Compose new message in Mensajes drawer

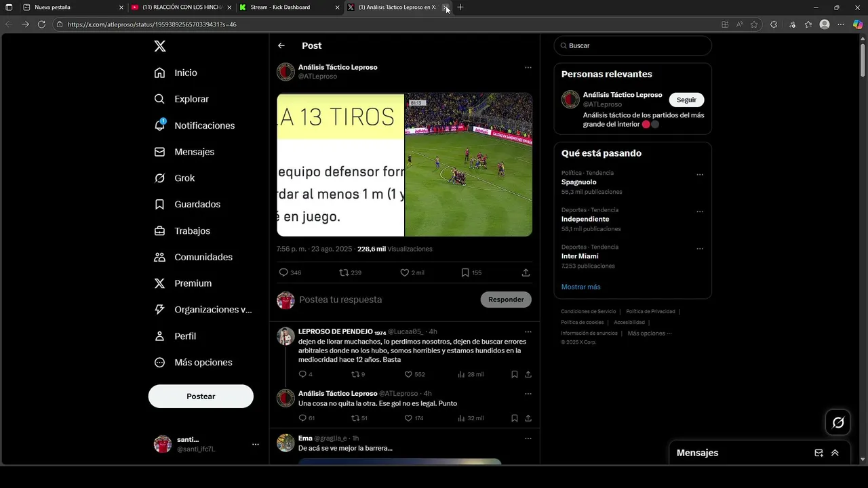[x=818, y=453]
